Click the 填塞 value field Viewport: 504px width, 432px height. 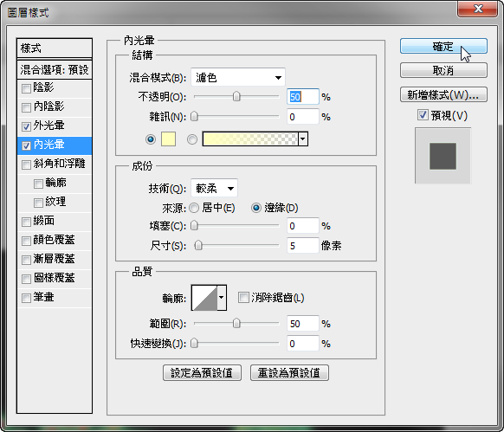(303, 226)
